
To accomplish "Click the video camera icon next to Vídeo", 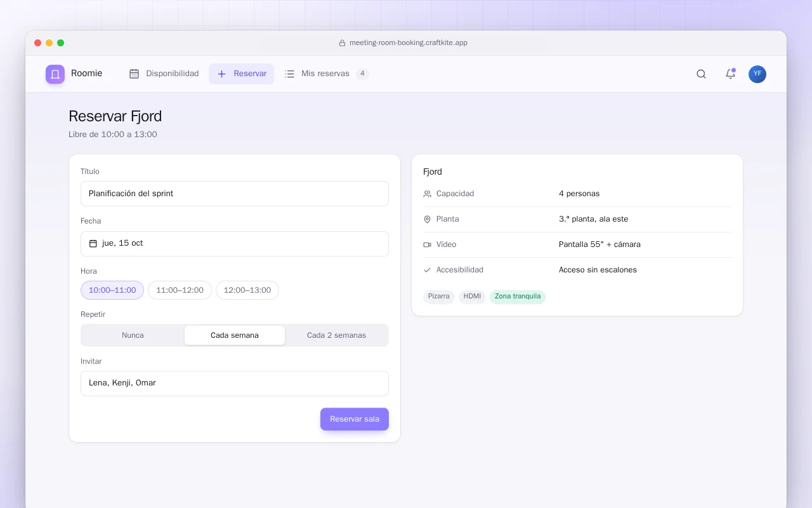I will pos(427,244).
